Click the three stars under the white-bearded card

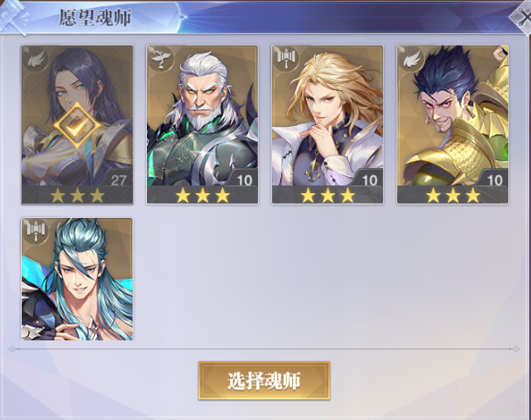[202, 195]
